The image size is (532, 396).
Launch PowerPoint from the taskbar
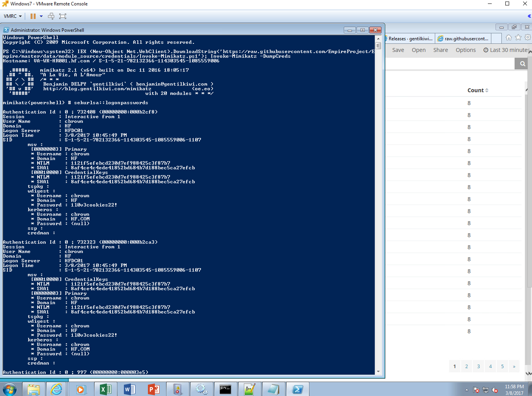153,389
